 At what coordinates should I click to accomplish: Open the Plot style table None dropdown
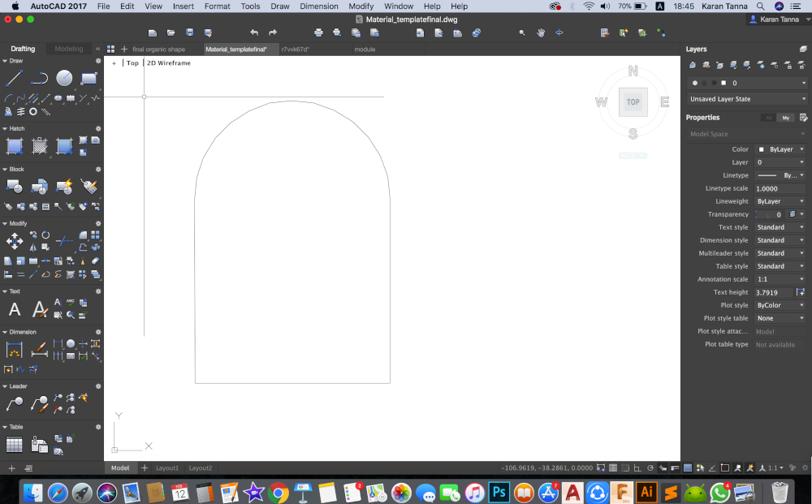pyautogui.click(x=780, y=318)
